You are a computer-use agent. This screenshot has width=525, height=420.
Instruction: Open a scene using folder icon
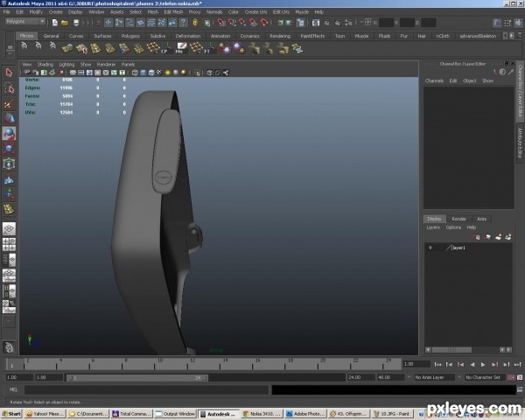tap(65, 23)
